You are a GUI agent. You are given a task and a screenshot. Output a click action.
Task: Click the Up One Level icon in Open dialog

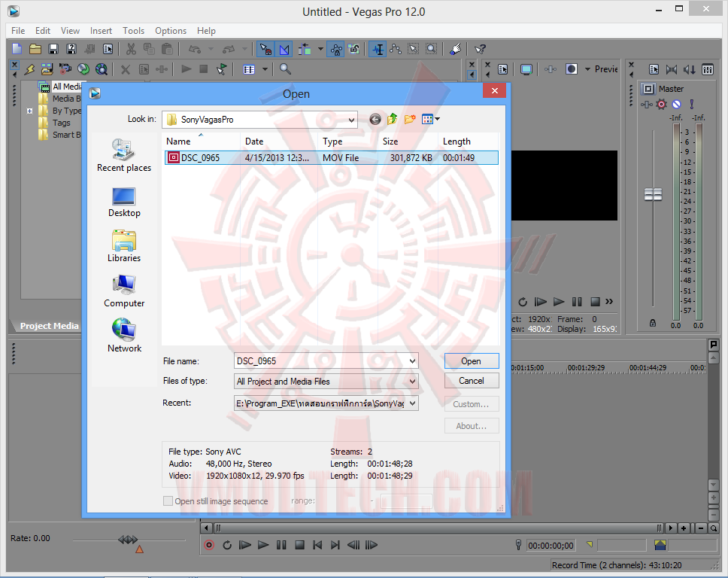[393, 120]
